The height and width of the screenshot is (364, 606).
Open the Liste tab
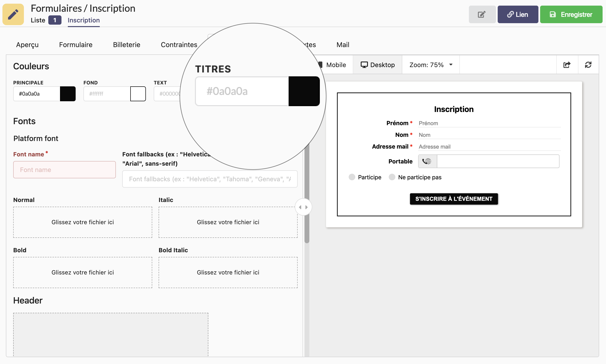[x=38, y=20]
